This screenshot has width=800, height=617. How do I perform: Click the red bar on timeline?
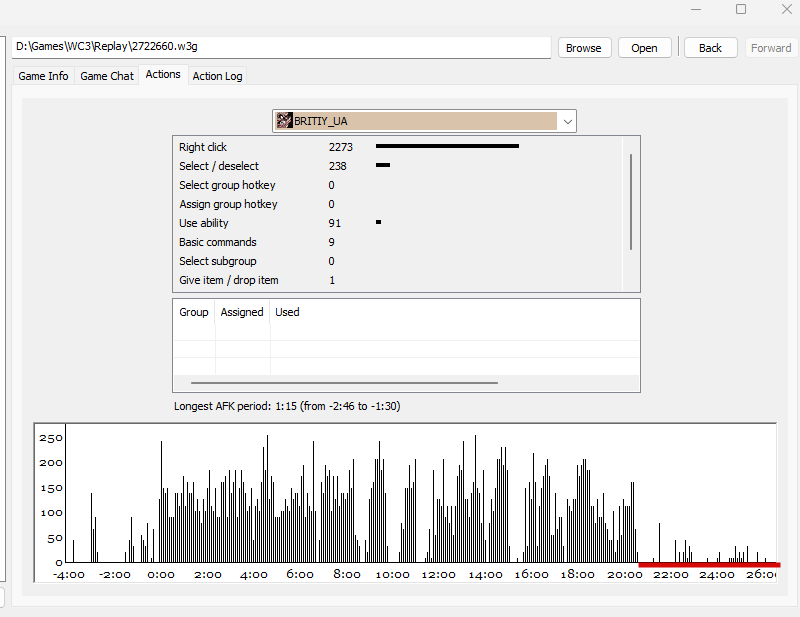click(x=709, y=564)
